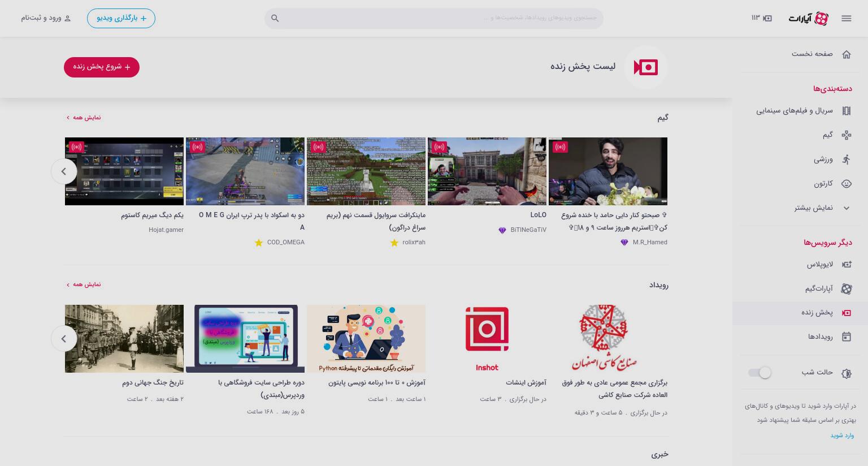
Task: Open the صنایع کاشی اصفهان event thumbnail
Action: [608, 339]
